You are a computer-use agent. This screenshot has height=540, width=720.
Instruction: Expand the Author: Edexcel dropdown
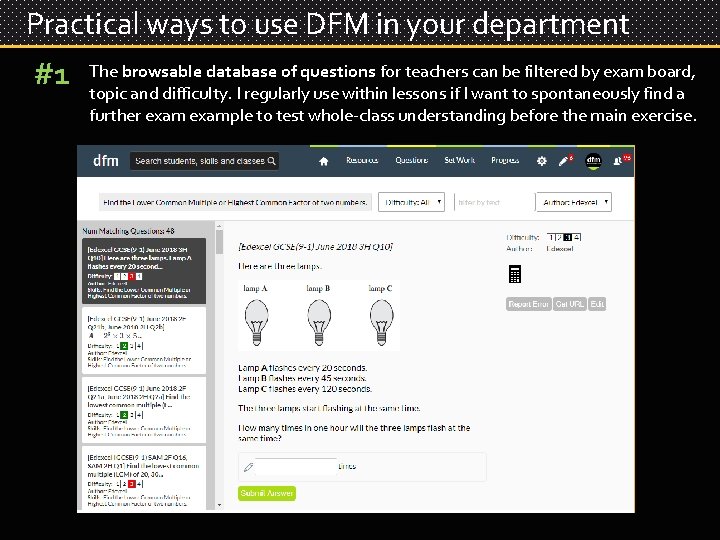(574, 202)
